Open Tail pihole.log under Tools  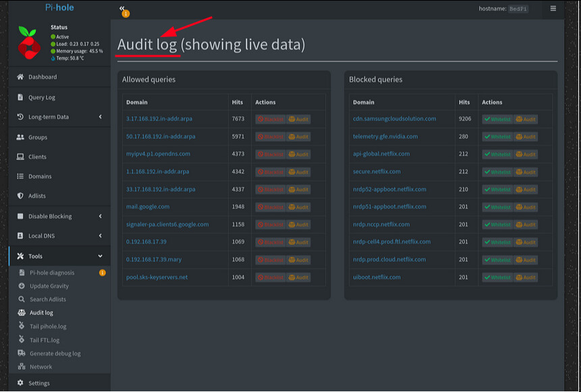[x=48, y=327]
